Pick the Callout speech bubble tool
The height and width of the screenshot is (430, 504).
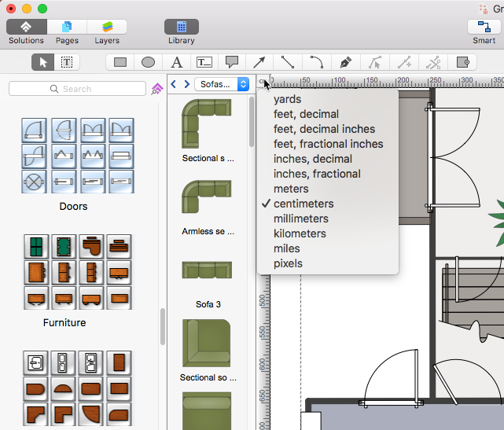pyautogui.click(x=232, y=62)
